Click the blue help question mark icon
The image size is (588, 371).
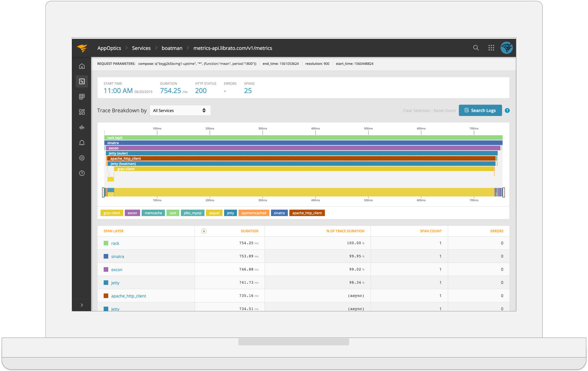point(507,111)
